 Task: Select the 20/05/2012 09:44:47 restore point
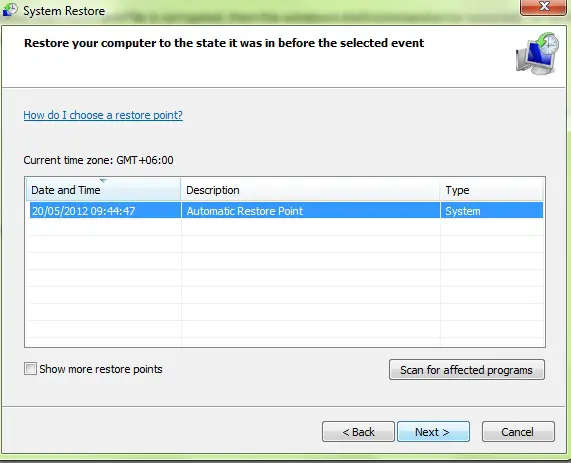click(x=286, y=211)
